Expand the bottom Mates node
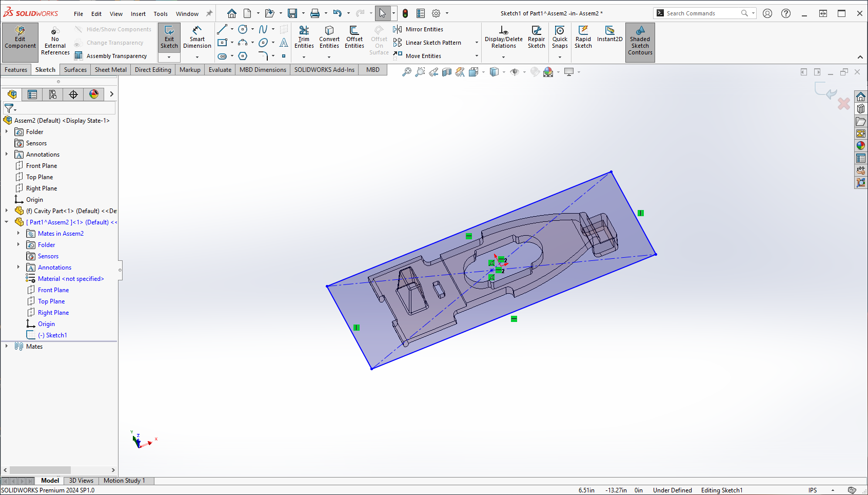Image resolution: width=868 pixels, height=495 pixels. click(x=6, y=346)
